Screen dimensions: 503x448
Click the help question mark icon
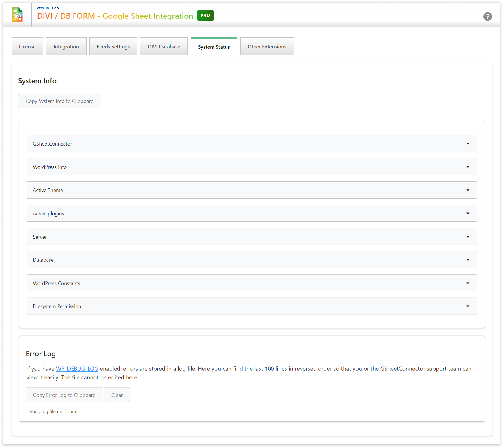pos(487,17)
